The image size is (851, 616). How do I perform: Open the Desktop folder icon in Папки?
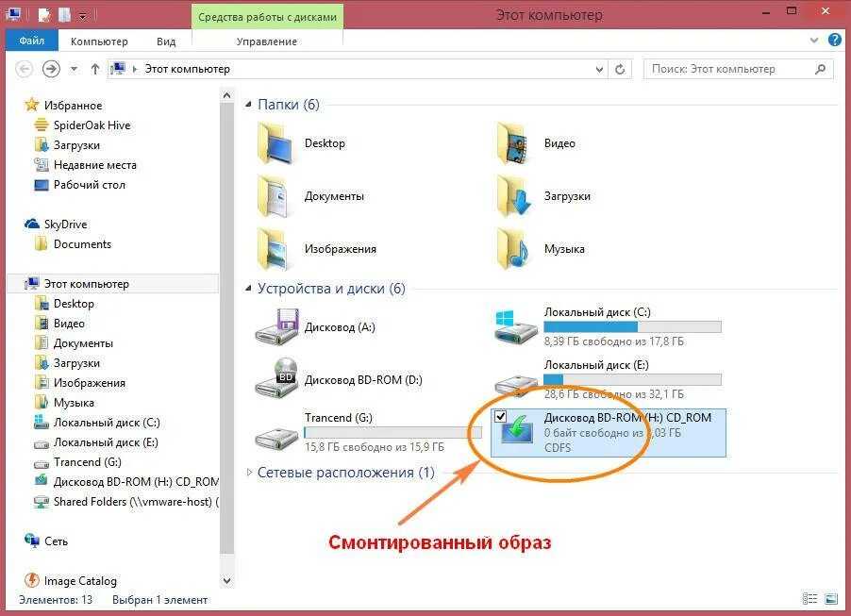[276, 143]
